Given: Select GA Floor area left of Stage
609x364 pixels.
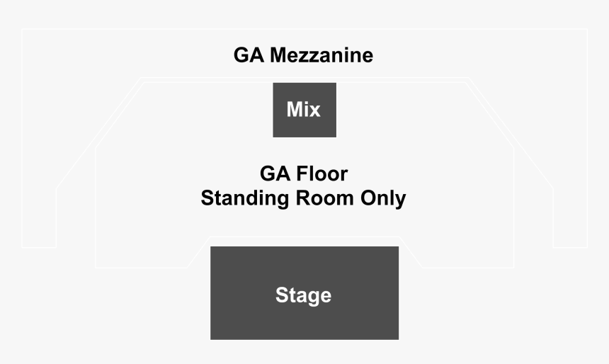Looking at the screenshot, I should tap(147, 249).
